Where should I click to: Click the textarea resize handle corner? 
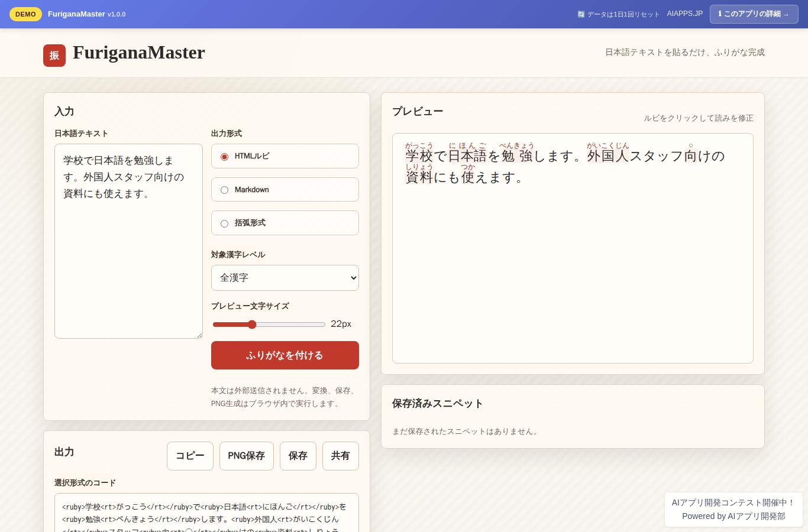(x=199, y=335)
